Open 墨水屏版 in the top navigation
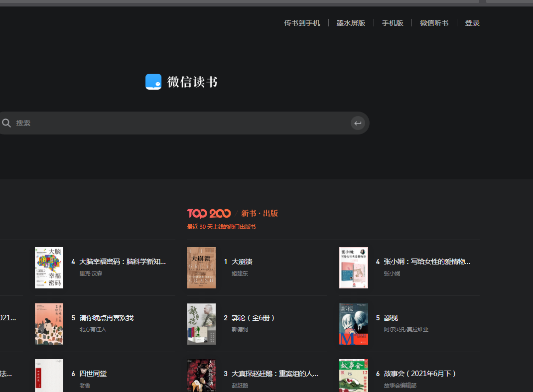The height and width of the screenshot is (392, 533). [351, 23]
